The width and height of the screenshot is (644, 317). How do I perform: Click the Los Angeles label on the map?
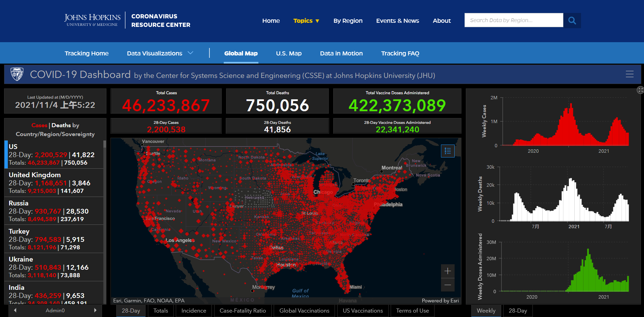180,240
